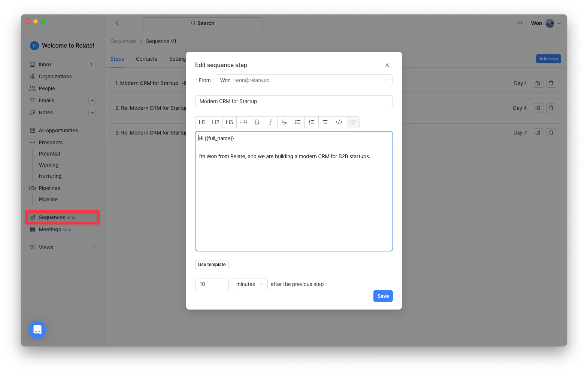Viewport: 588px width, 374px height.
Task: Select the Working prospects stage
Action: click(x=49, y=165)
